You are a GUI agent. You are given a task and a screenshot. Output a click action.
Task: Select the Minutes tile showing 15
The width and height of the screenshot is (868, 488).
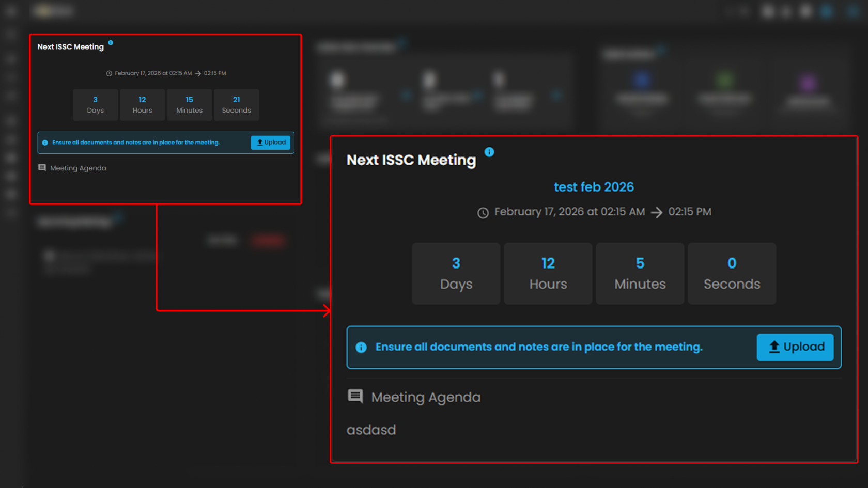coord(189,105)
